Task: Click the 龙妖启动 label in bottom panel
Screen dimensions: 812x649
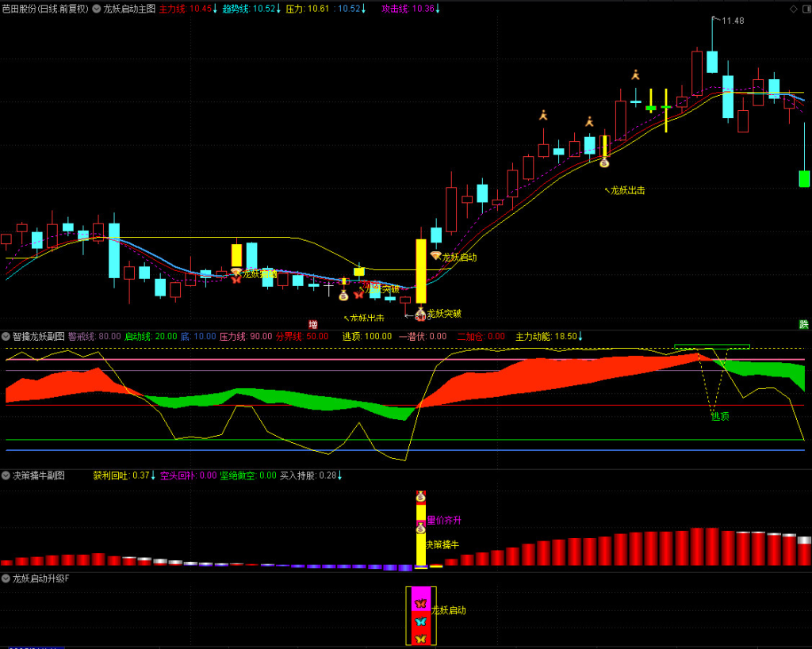Action: pos(449,610)
